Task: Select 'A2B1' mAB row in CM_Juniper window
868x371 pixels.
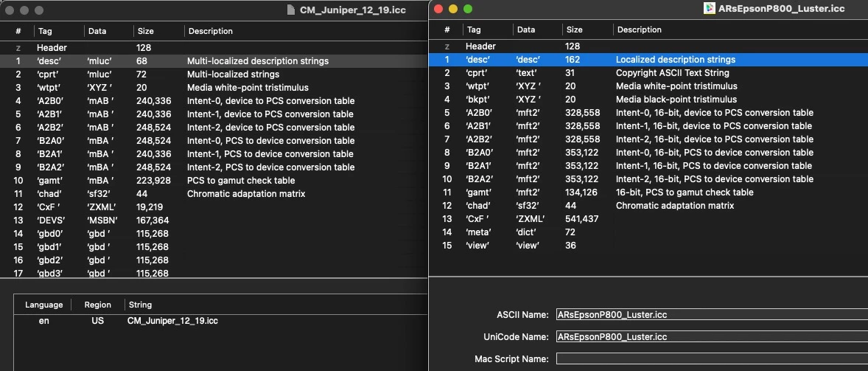Action: tap(214, 114)
